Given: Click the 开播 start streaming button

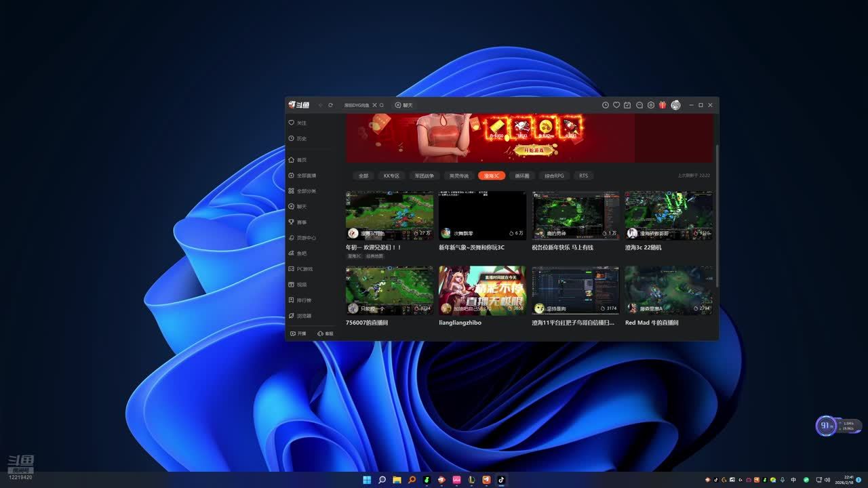Looking at the screenshot, I should tap(298, 333).
